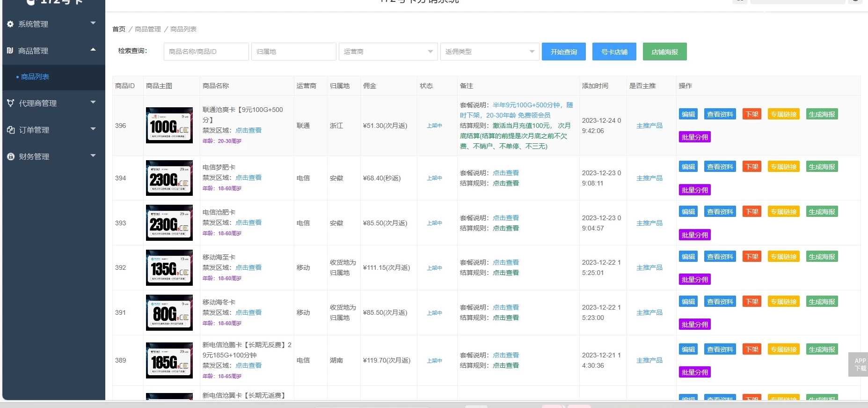Click the 店铺海报 button
The image size is (868, 408).
click(665, 52)
